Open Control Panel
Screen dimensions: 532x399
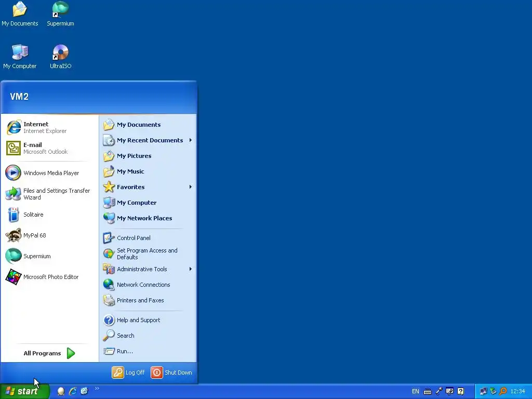(148, 238)
